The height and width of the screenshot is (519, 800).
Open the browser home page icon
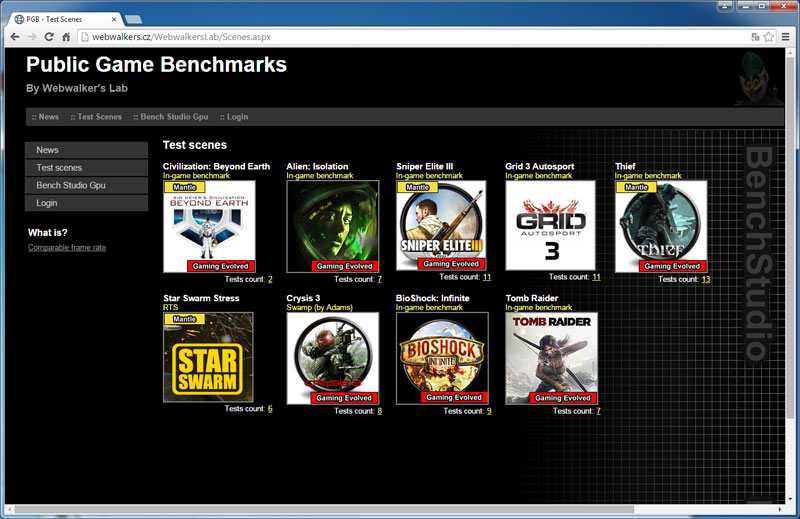pyautogui.click(x=66, y=37)
